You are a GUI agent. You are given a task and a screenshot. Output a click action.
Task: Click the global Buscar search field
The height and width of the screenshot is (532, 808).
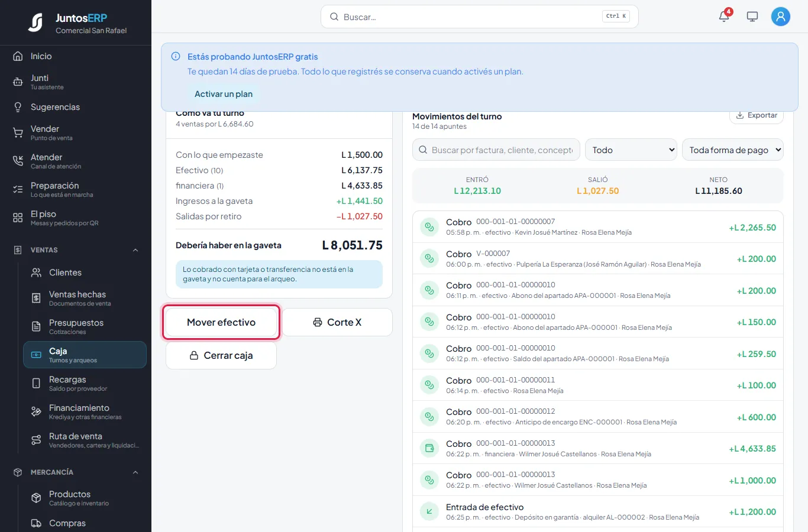pos(480,17)
